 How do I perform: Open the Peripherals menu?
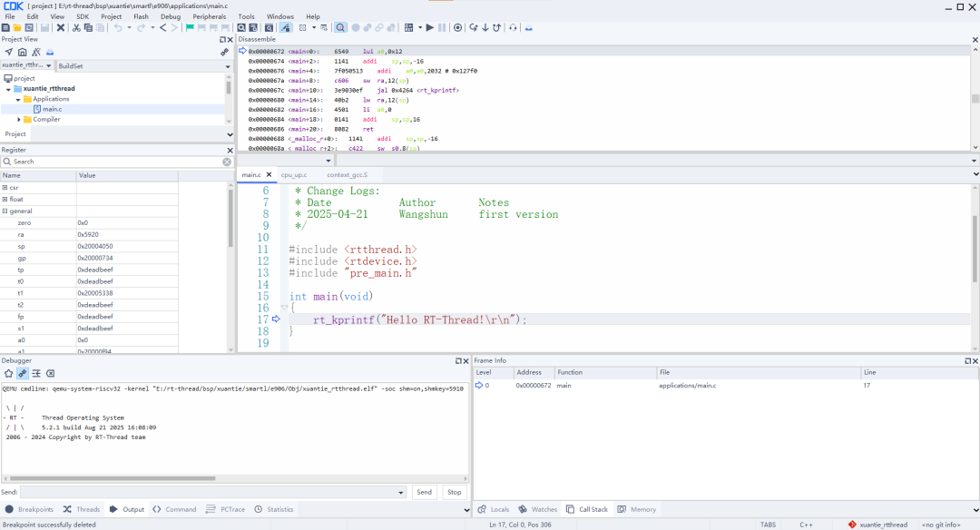[209, 16]
